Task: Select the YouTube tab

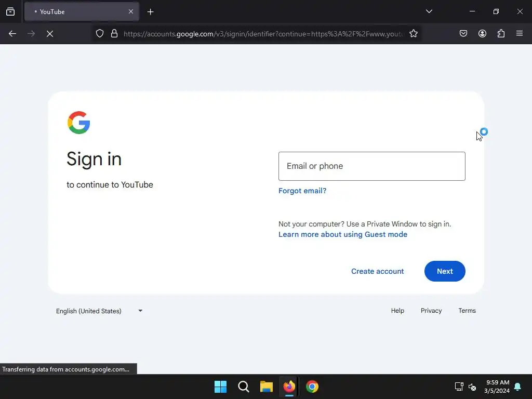Action: pyautogui.click(x=82, y=11)
